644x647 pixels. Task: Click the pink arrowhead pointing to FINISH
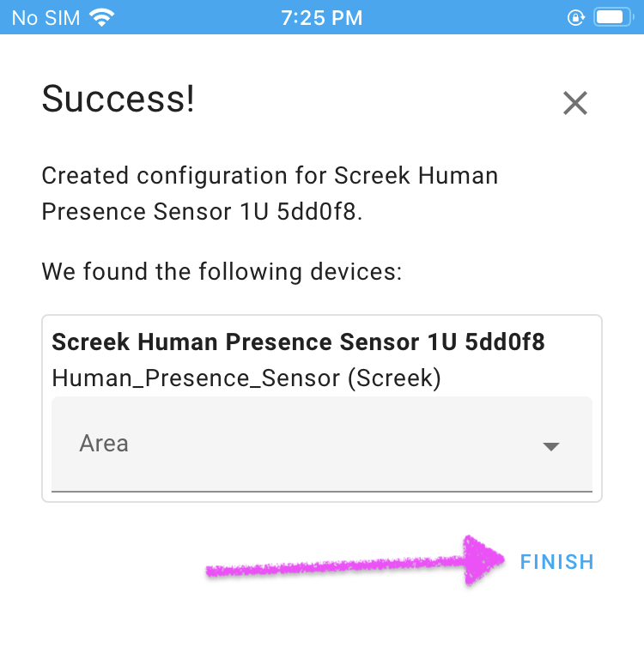tap(483, 560)
